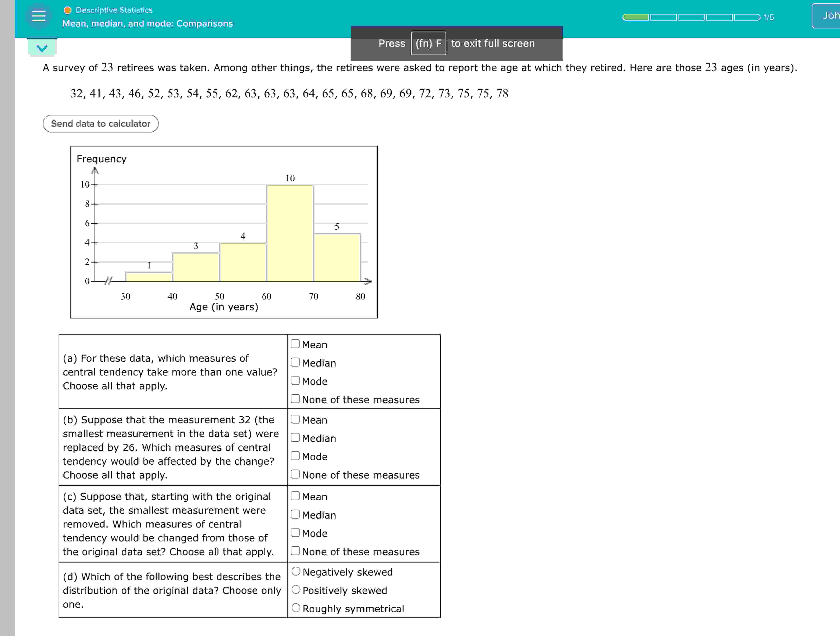840x636 pixels.
Task: Click Send data to calculator button
Action: [x=101, y=124]
